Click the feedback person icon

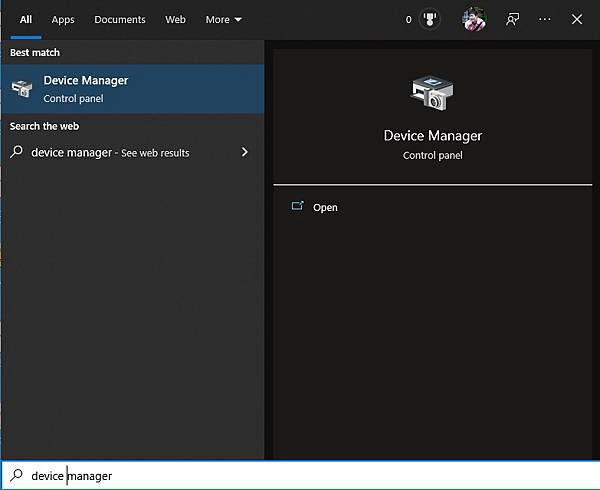click(512, 19)
